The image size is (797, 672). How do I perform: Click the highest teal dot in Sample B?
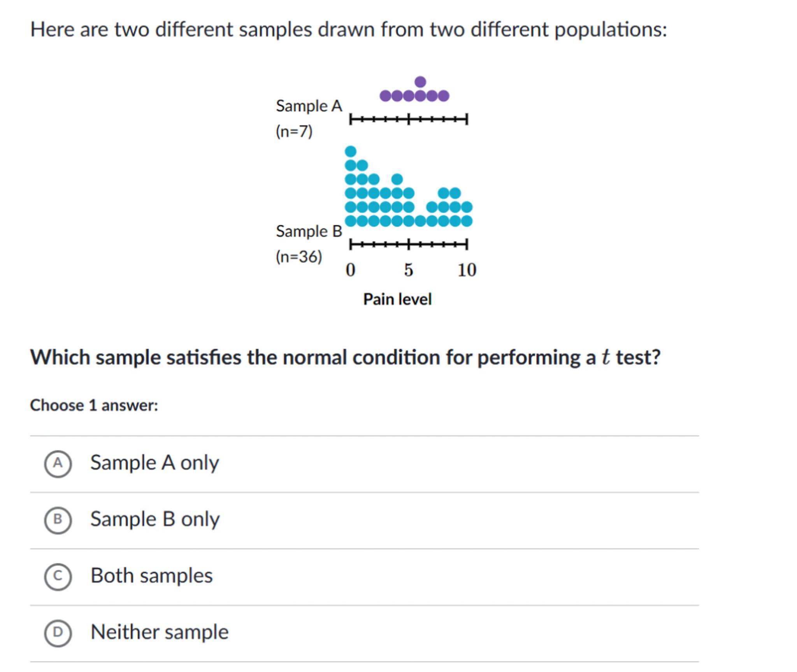[351, 151]
